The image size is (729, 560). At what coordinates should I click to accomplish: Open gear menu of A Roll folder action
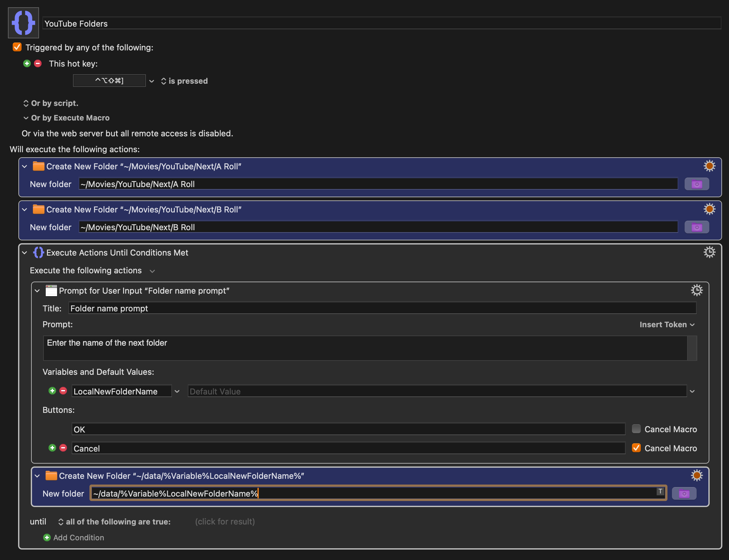709,166
